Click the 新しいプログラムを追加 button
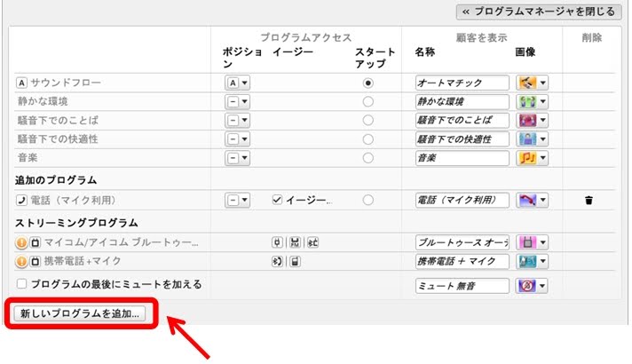The image size is (632, 364). point(80,313)
